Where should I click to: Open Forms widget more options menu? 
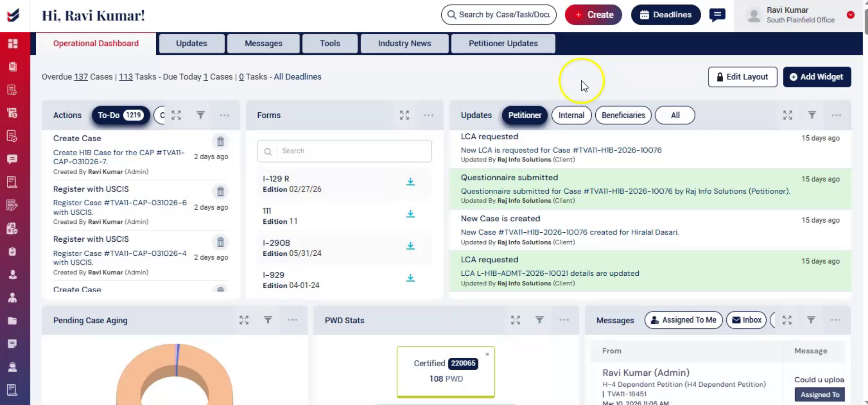[x=429, y=115]
